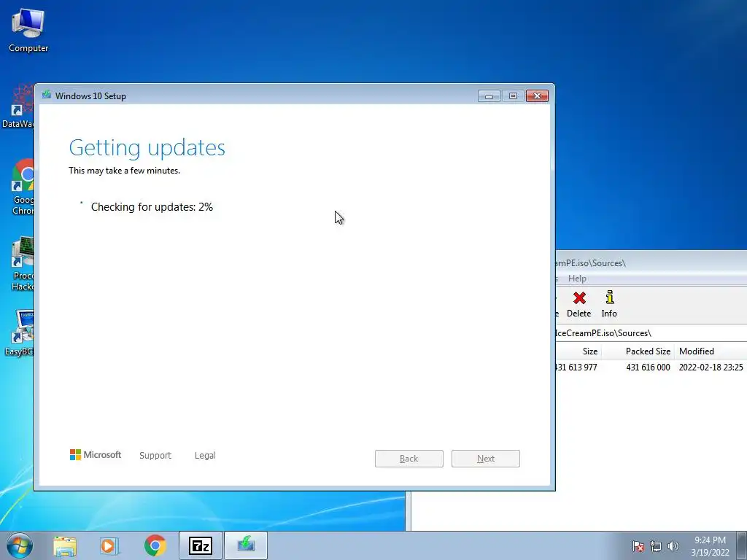Viewport: 747px width, 560px height.
Task: Click the Support link in Setup
Action: tap(155, 455)
